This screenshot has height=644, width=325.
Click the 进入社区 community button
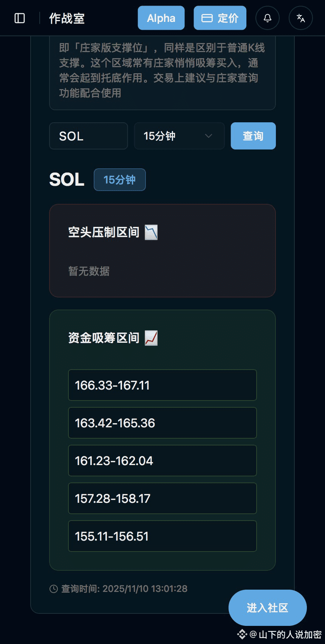click(x=268, y=608)
